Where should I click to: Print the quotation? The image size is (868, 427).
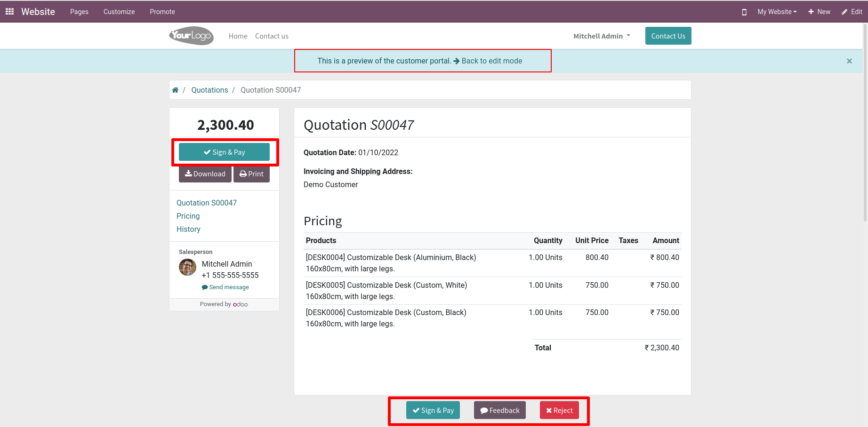click(x=251, y=174)
